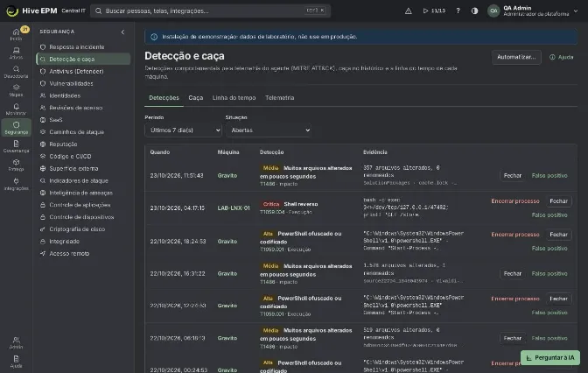Click Encerrar processo for Shell reverso
Screen dimensions: 588x373
(515, 201)
